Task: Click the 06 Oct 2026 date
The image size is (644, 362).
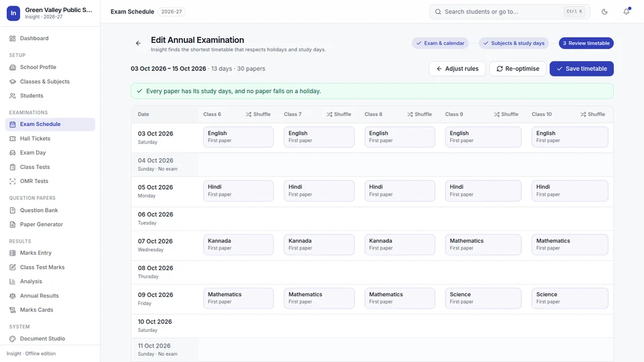Action: click(x=155, y=215)
